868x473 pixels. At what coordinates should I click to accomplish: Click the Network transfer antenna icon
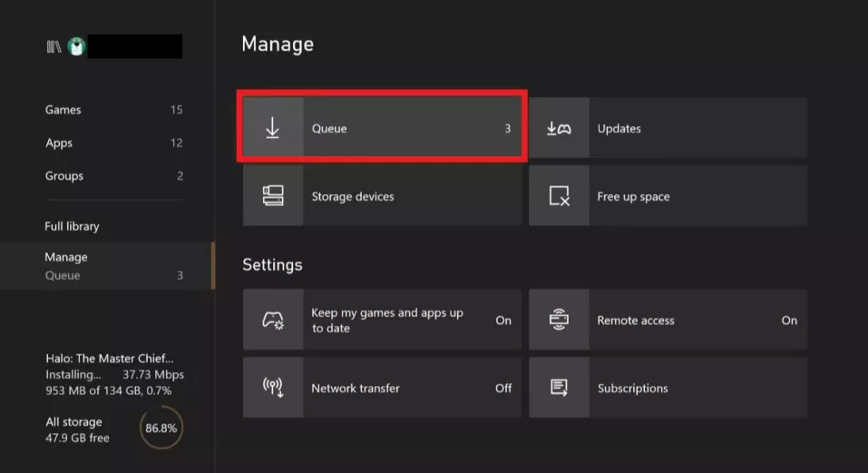[273, 387]
